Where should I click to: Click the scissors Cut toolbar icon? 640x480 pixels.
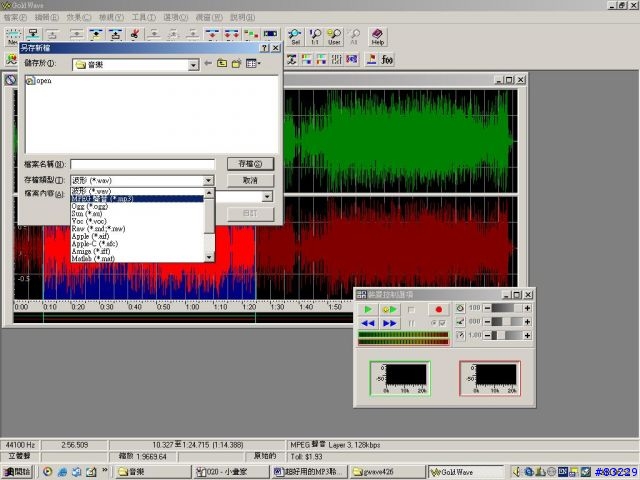coord(135,35)
